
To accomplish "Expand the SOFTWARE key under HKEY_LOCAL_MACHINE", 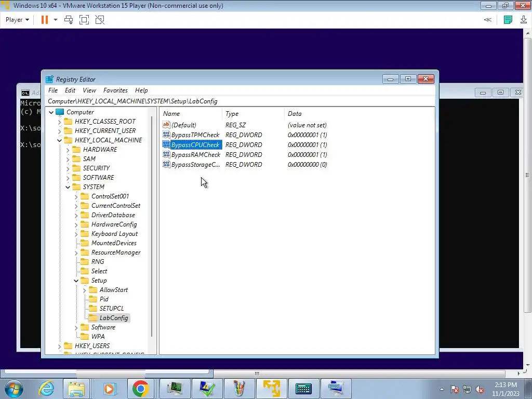I will pos(68,178).
